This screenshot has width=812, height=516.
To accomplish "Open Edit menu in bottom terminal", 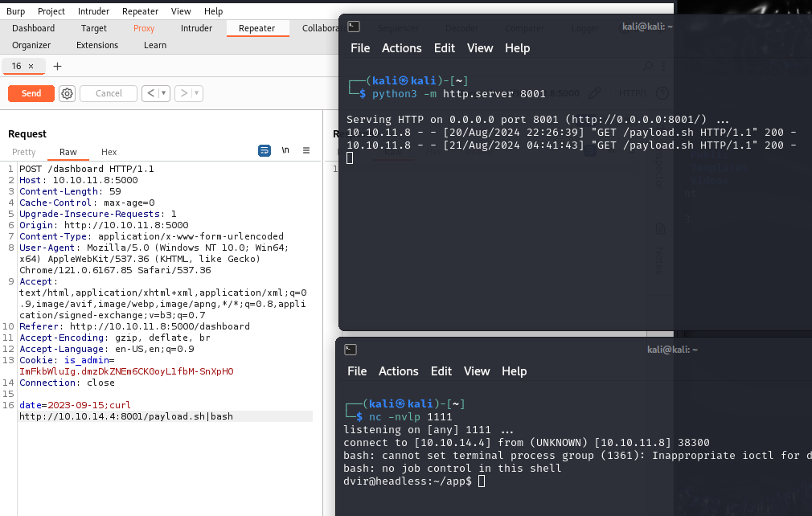I will [x=441, y=371].
